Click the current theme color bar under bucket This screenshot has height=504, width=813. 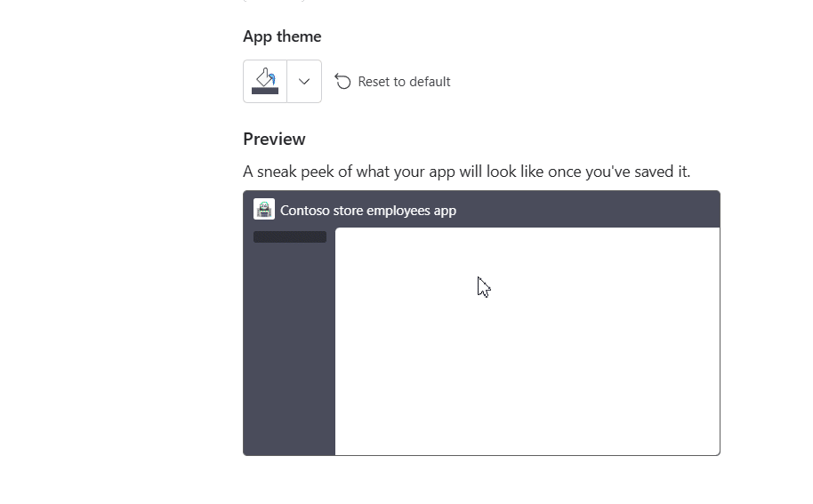tap(265, 91)
